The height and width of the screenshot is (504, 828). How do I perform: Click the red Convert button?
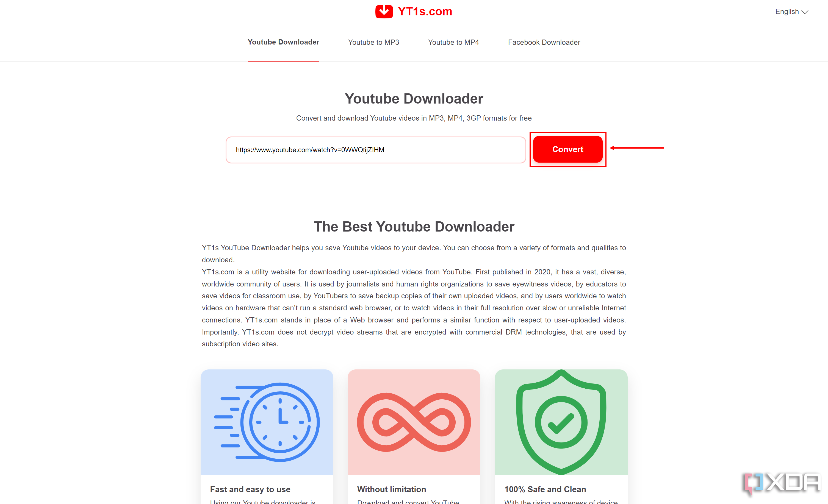pos(567,149)
